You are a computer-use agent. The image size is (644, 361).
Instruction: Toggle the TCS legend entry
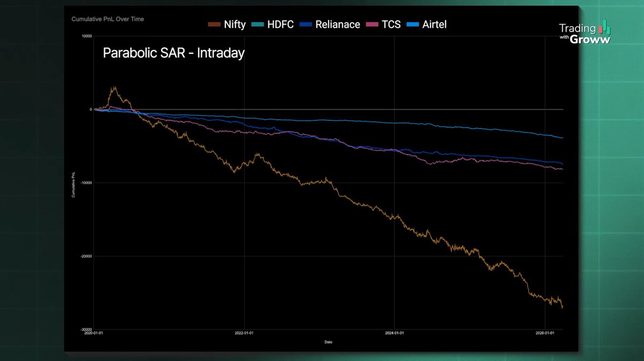click(383, 25)
